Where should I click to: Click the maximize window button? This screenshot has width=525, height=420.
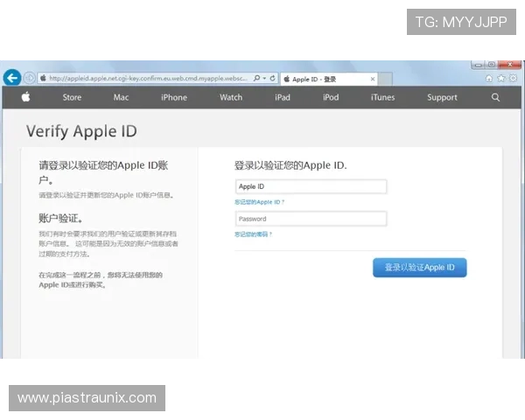pyautogui.click(x=492, y=65)
